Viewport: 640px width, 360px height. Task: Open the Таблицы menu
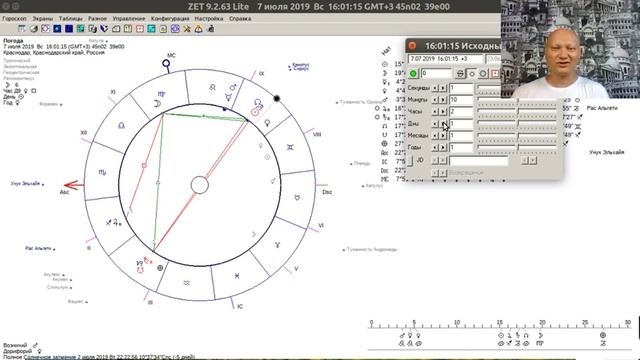click(x=71, y=18)
